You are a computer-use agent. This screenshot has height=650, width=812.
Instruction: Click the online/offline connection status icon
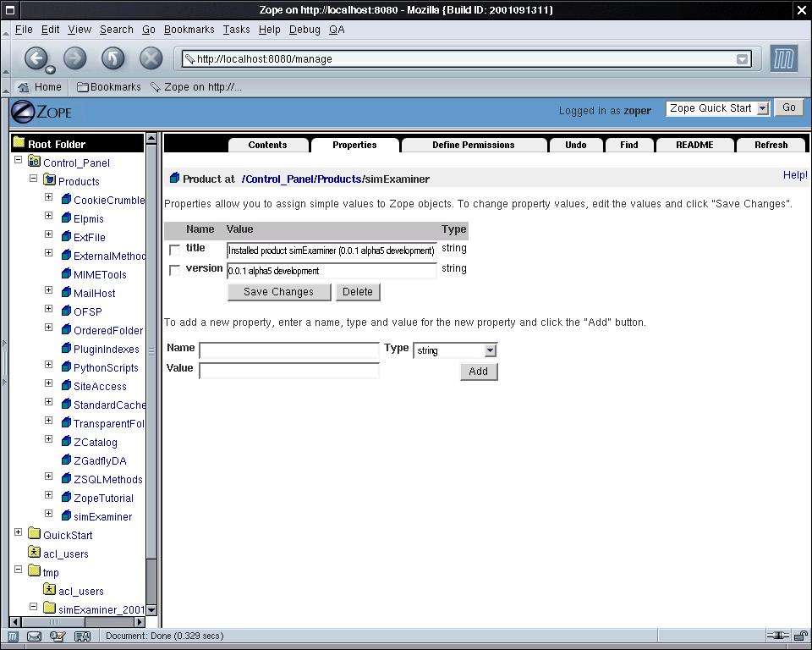[x=778, y=636]
